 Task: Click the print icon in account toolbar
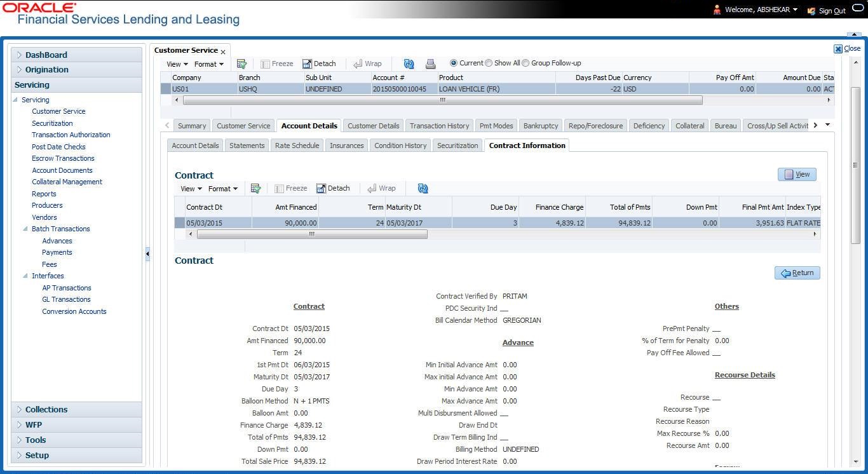click(430, 64)
